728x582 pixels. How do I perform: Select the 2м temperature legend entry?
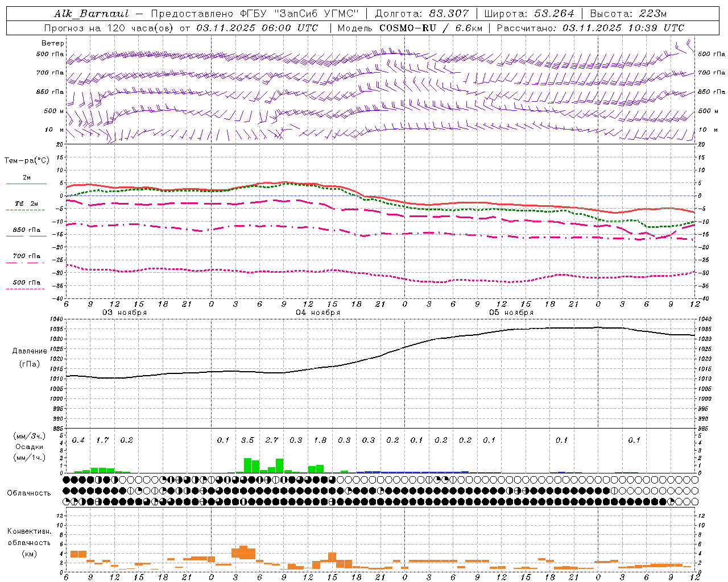click(x=27, y=177)
